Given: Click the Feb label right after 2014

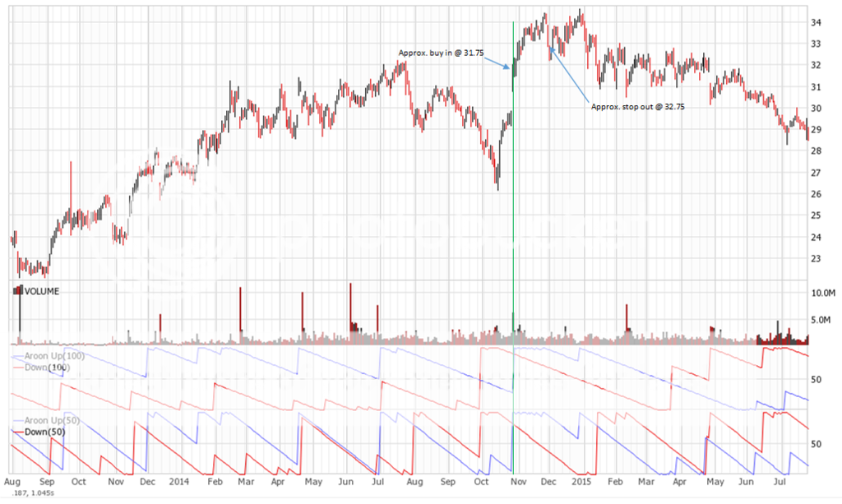Looking at the screenshot, I should (x=215, y=482).
